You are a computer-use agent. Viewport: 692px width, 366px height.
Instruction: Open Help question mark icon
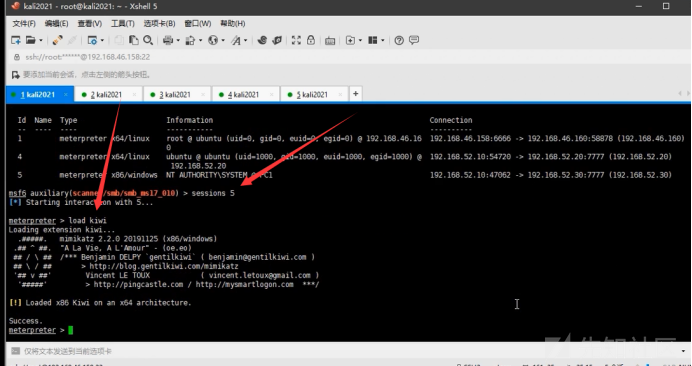(399, 41)
